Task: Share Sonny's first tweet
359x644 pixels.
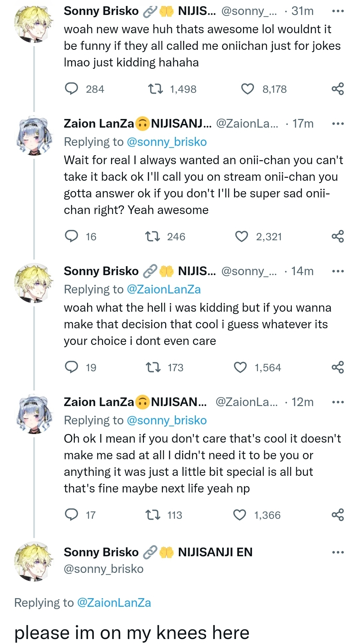Action: point(338,89)
